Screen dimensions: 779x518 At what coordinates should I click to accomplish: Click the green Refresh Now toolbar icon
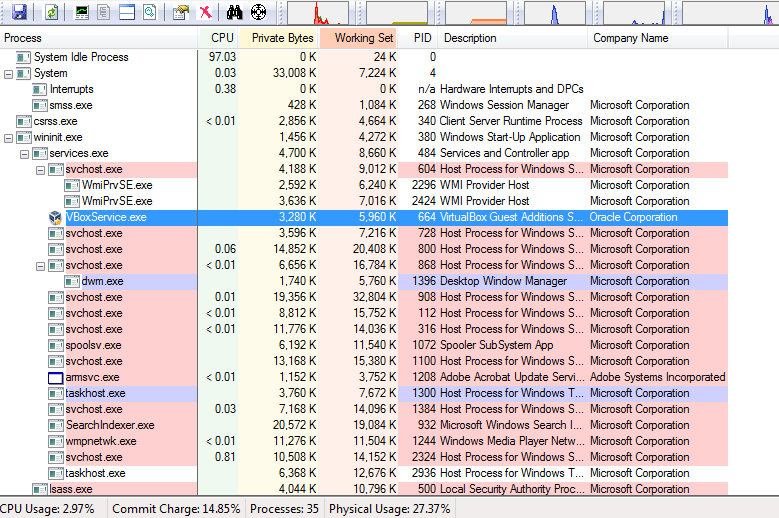51,12
